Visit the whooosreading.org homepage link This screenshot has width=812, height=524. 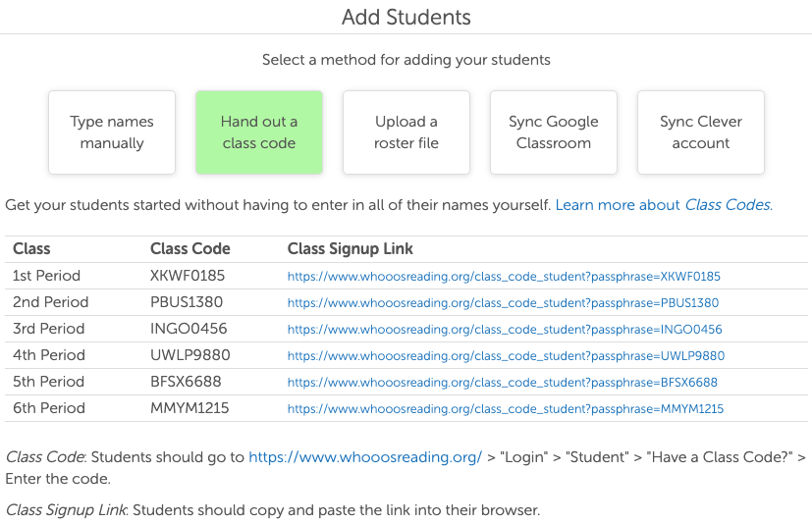(365, 457)
